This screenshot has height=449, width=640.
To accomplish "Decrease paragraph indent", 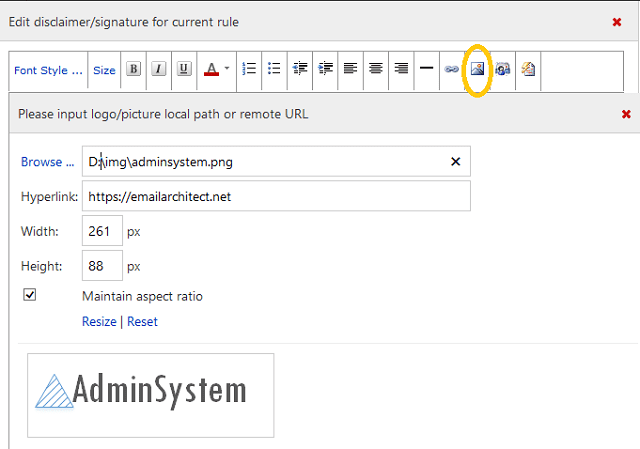I will click(x=300, y=69).
